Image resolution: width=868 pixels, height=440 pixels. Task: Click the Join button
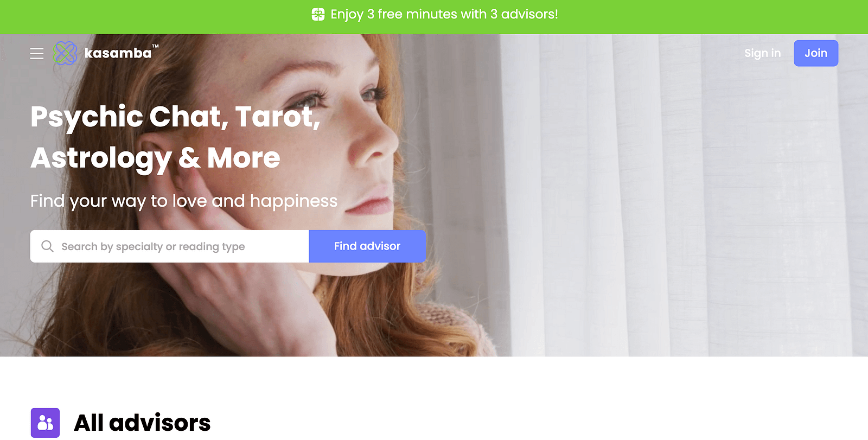[x=816, y=53]
